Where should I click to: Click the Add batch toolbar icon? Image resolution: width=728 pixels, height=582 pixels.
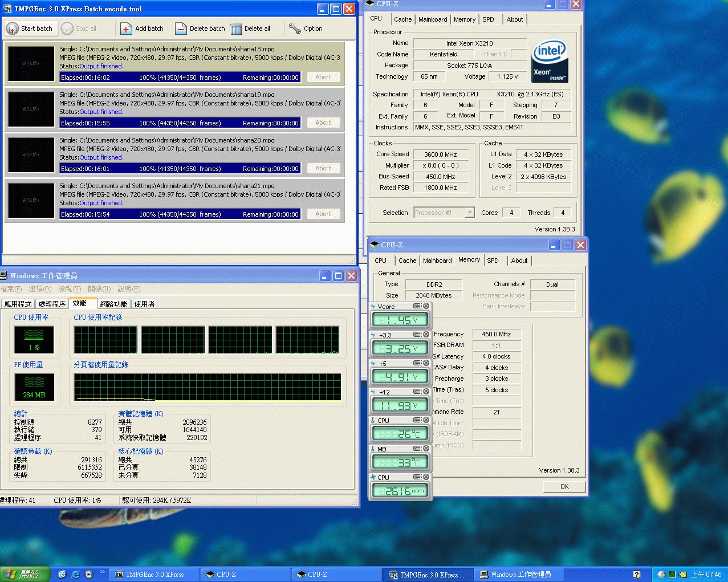coord(126,29)
